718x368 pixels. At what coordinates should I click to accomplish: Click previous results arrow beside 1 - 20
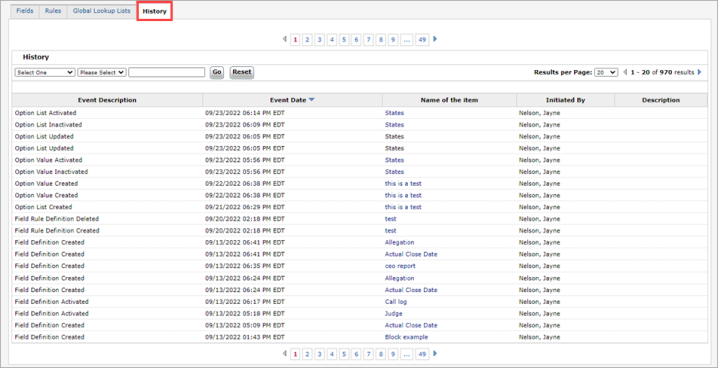(x=626, y=72)
